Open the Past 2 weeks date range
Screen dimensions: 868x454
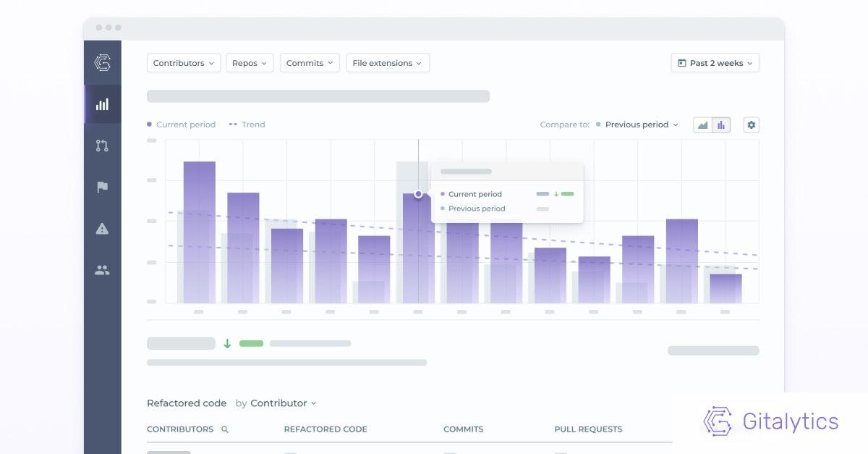715,63
